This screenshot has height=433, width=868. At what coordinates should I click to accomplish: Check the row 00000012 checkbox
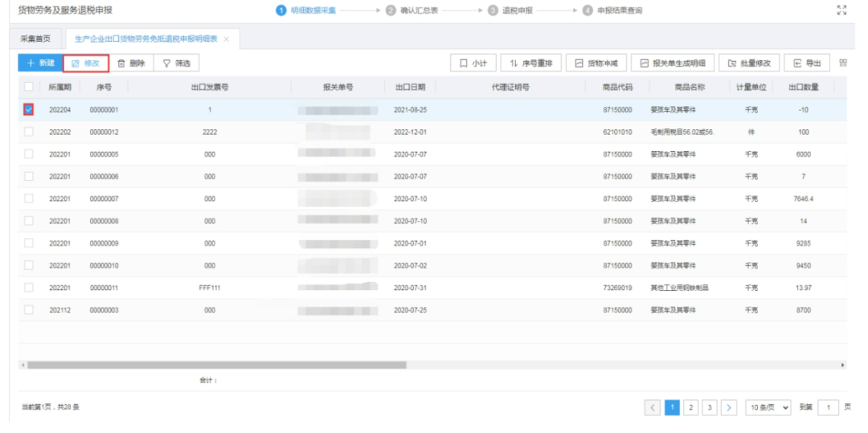pyautogui.click(x=29, y=132)
